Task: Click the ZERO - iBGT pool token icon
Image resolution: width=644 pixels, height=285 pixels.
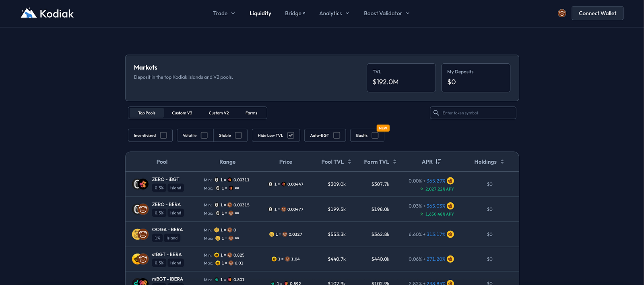Action: (x=140, y=184)
